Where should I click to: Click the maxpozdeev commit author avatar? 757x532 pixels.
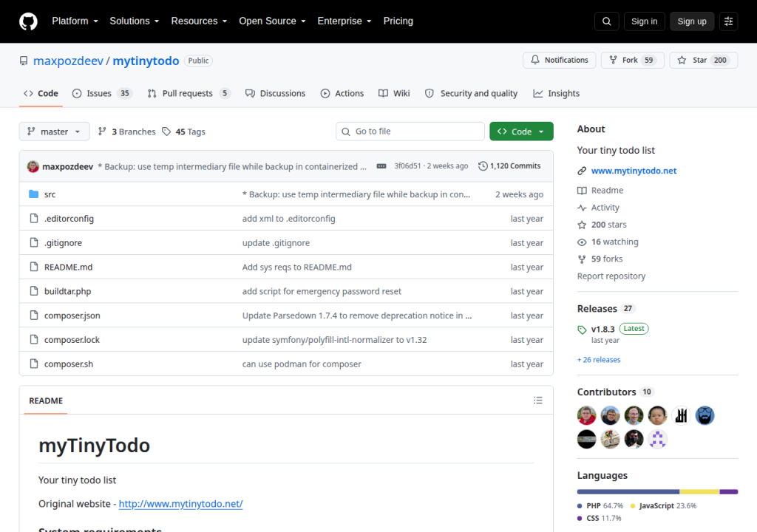[x=33, y=166]
